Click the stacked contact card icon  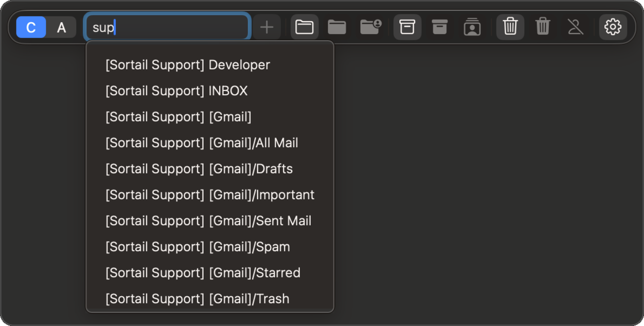pos(472,27)
